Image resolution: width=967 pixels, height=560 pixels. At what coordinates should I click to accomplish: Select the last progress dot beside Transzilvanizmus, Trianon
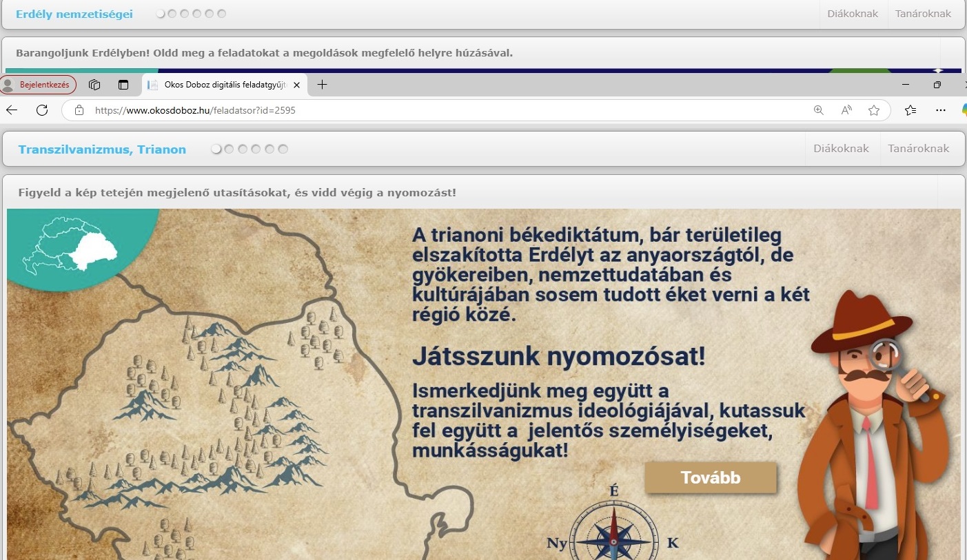coord(283,149)
